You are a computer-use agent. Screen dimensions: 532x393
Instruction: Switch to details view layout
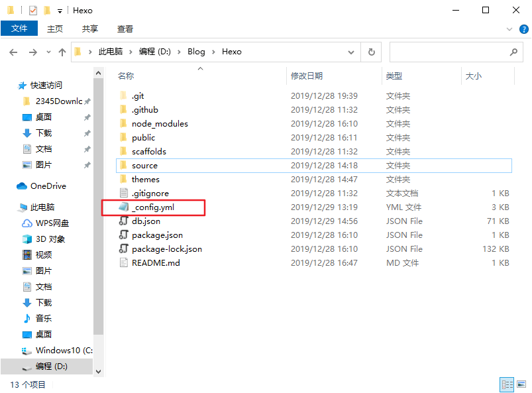[507, 384]
